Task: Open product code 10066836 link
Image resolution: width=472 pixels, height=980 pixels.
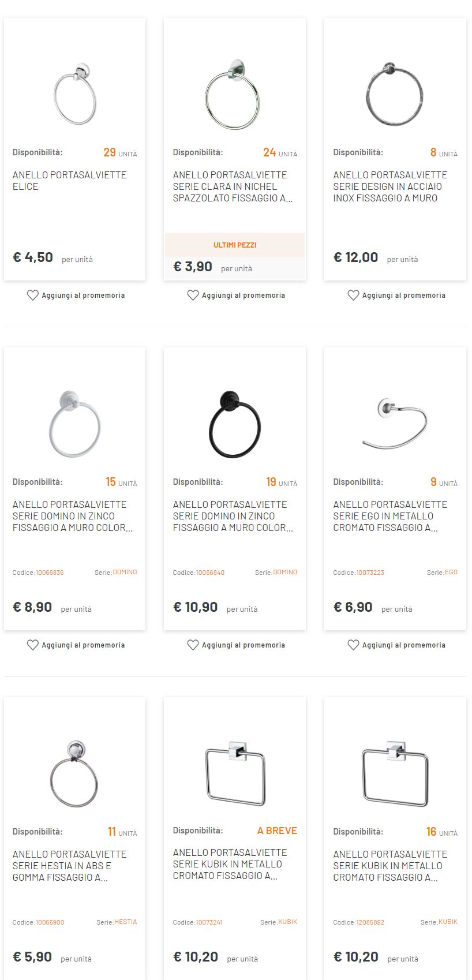Action: [x=50, y=573]
